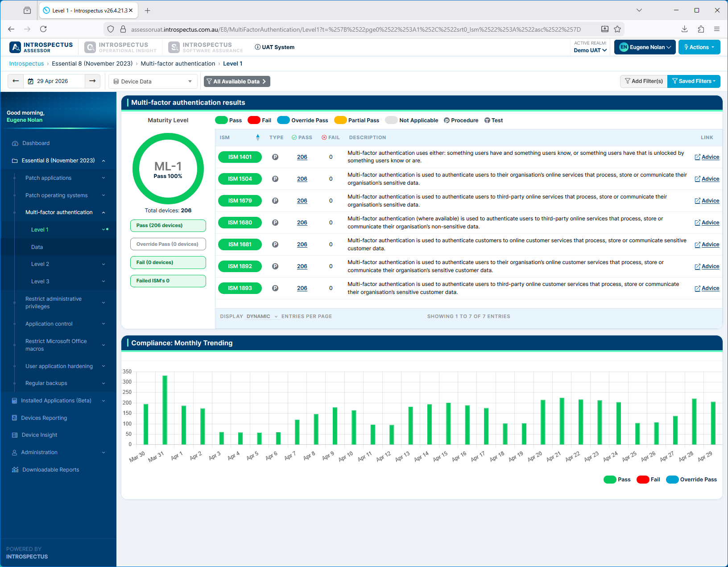This screenshot has height=567, width=728.
Task: Select Level 2 in the sidebar
Action: pos(40,264)
